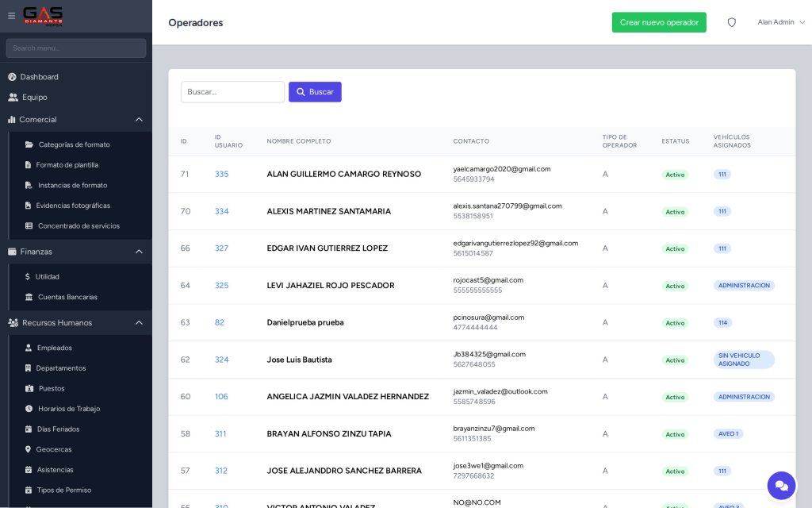Focus the Buscar operator search field
The image size is (812, 508).
232,92
